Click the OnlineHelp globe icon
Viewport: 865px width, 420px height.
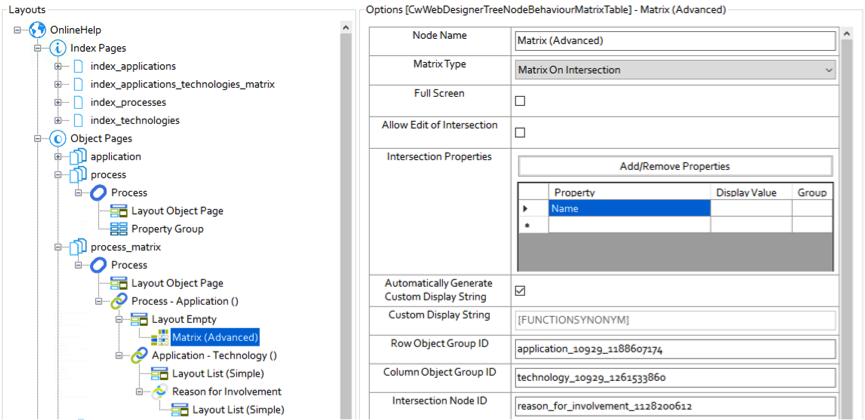[39, 30]
